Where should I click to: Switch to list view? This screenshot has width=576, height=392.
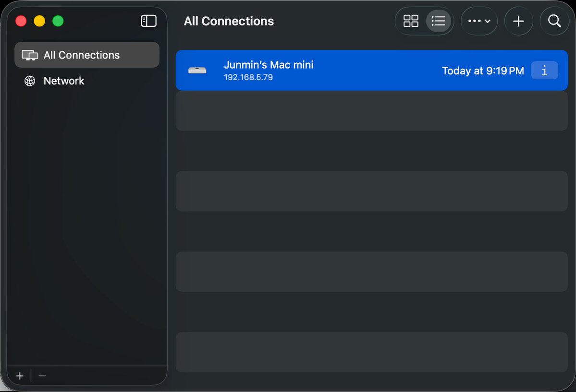click(438, 21)
